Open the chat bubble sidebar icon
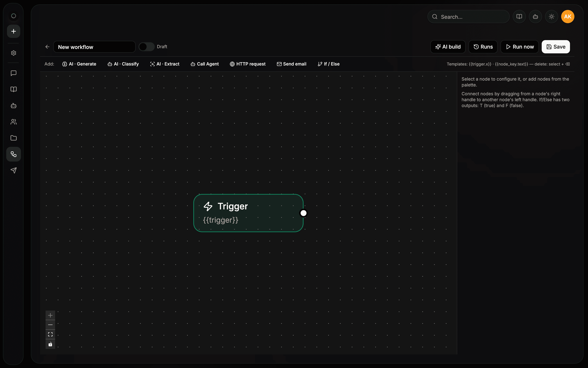Image resolution: width=588 pixels, height=368 pixels. click(x=14, y=73)
